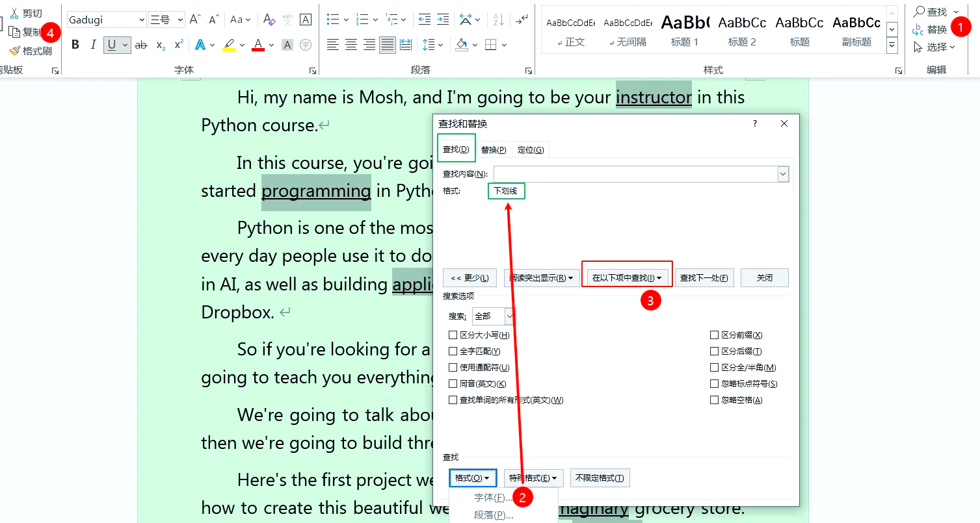This screenshot has width=980, height=523.
Task: Apply subscript formatting
Action: tap(161, 45)
